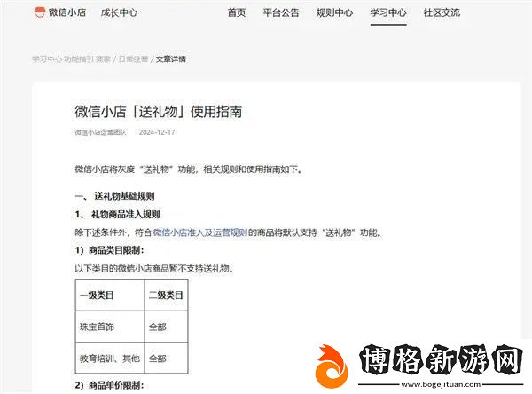Click the 学习中心-功能指引-商家 breadcrumb
Image resolution: width=532 pixels, height=394 pixels.
pos(72,59)
